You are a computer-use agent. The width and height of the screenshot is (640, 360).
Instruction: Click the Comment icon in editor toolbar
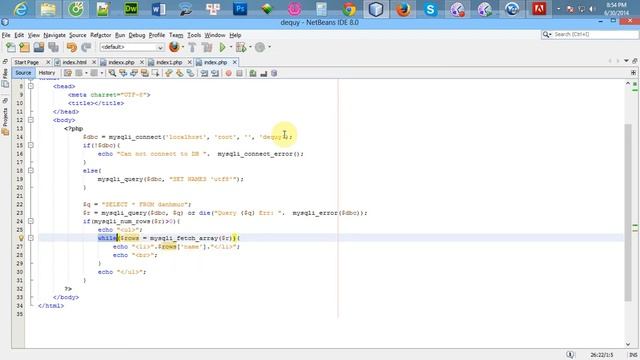tap(253, 73)
